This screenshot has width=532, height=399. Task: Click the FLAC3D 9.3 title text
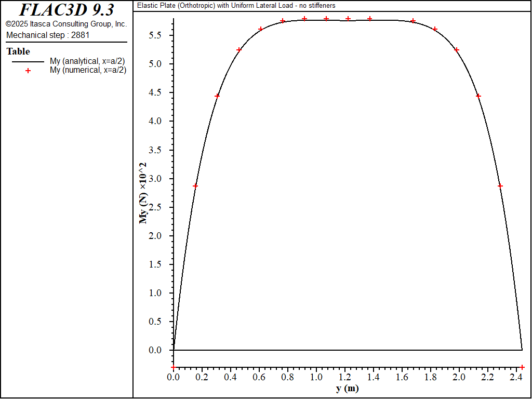pos(66,10)
